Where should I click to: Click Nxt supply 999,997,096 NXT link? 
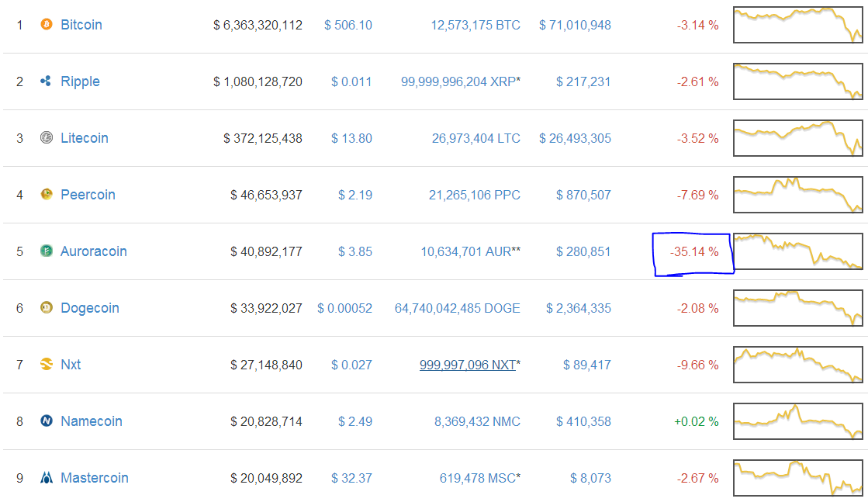(467, 365)
